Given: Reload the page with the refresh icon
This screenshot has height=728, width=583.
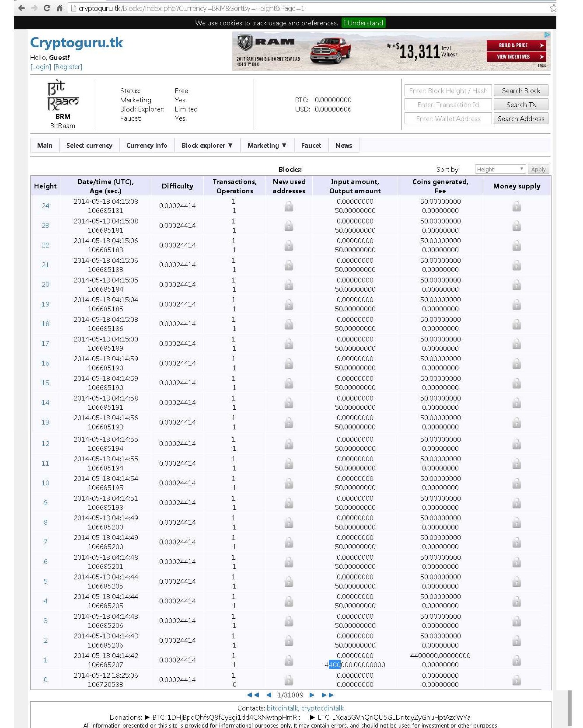Looking at the screenshot, I should (47, 8).
